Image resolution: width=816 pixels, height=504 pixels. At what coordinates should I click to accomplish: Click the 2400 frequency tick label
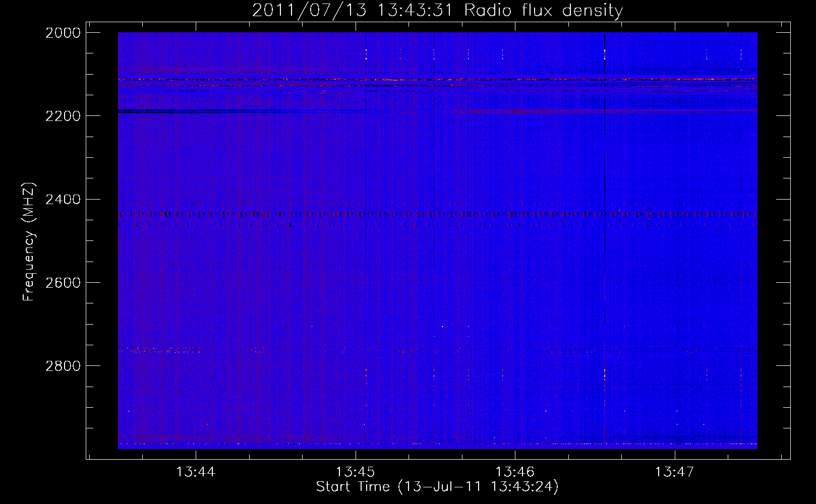pyautogui.click(x=63, y=200)
